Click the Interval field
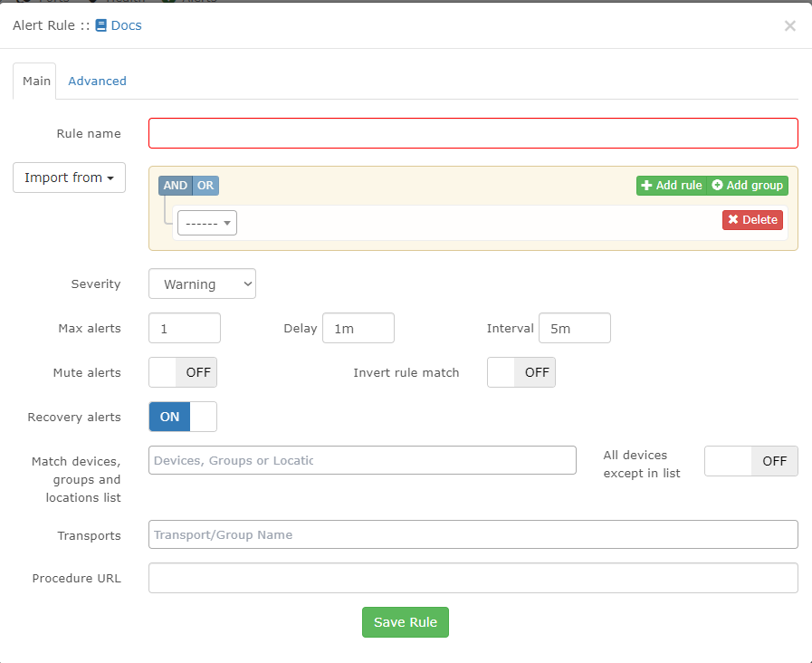812x663 pixels. click(574, 328)
